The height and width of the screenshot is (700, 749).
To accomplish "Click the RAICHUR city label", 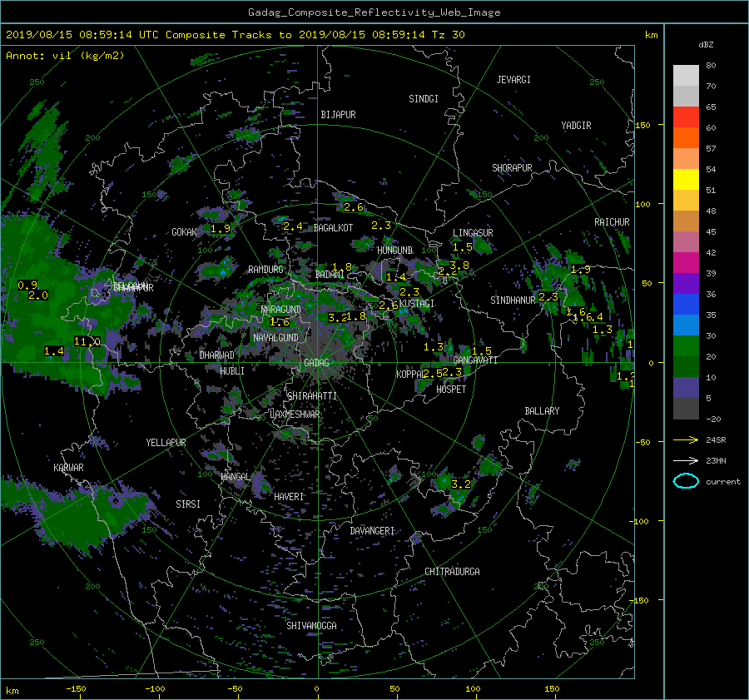I will [612, 222].
